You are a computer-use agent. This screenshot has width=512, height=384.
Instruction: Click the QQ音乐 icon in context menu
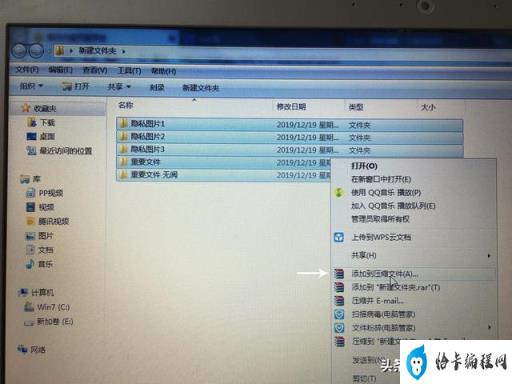(x=339, y=192)
